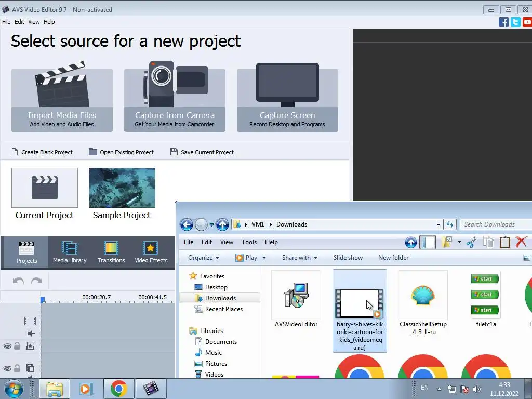Click timeline ruler at 00:00:20.7
This screenshot has width=532, height=399.
pyautogui.click(x=96, y=297)
